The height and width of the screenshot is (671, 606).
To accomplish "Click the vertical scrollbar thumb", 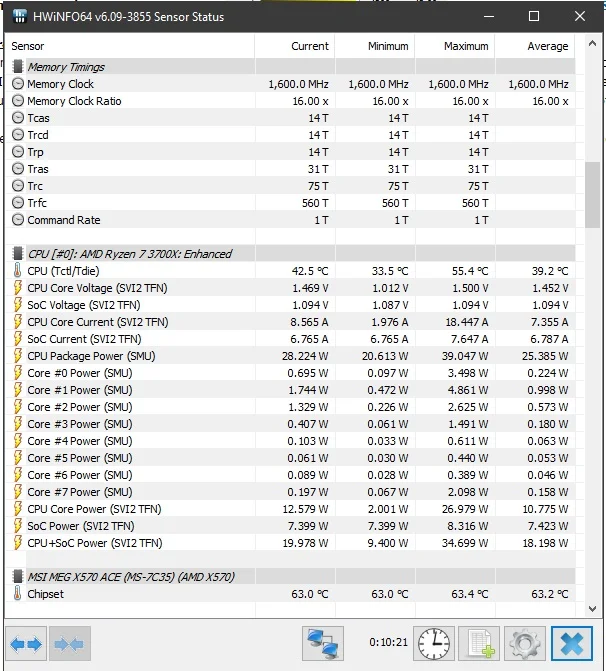I will (592, 195).
